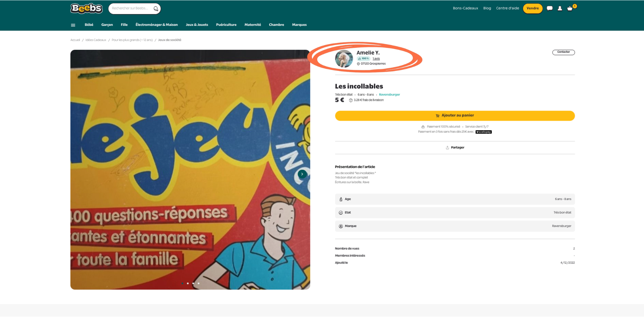Go to Bons-Cadeaux page
The width and height of the screenshot is (644, 317).
(x=465, y=8)
